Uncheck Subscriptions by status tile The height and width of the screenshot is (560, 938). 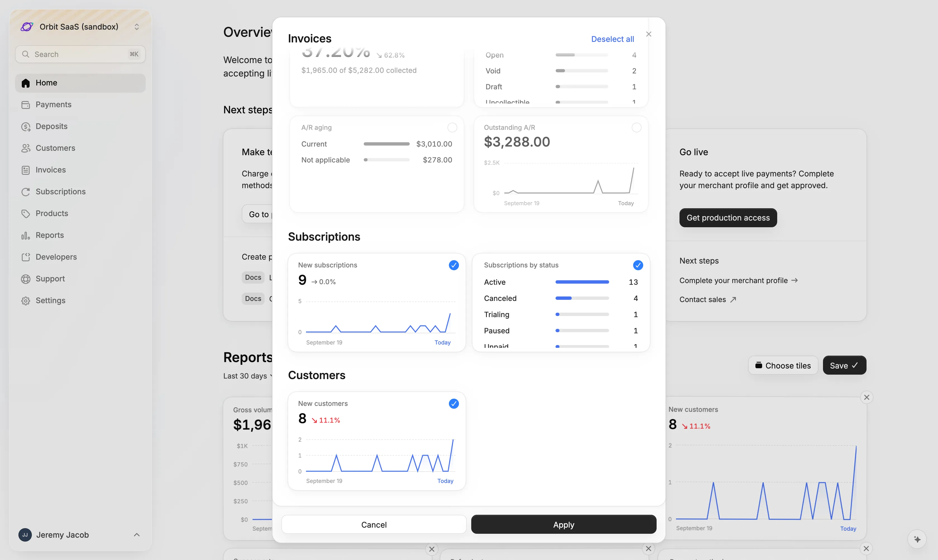[x=638, y=265]
